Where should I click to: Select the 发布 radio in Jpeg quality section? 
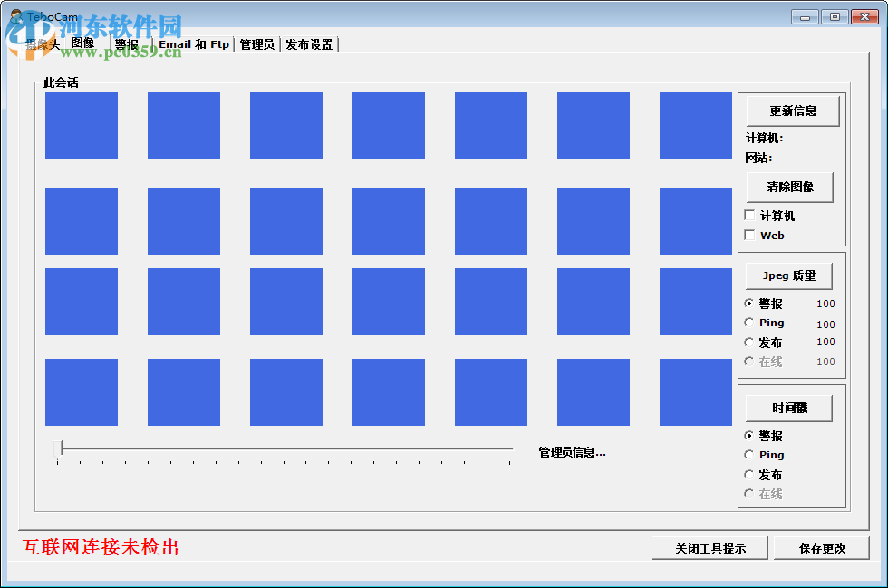point(750,342)
